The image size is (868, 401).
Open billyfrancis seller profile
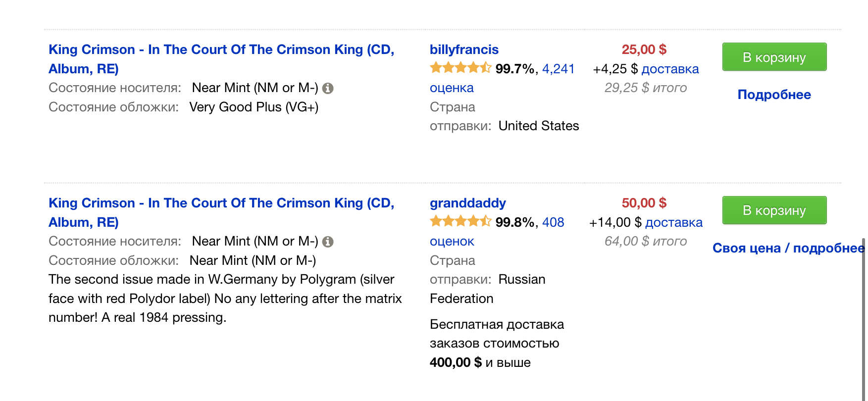464,50
